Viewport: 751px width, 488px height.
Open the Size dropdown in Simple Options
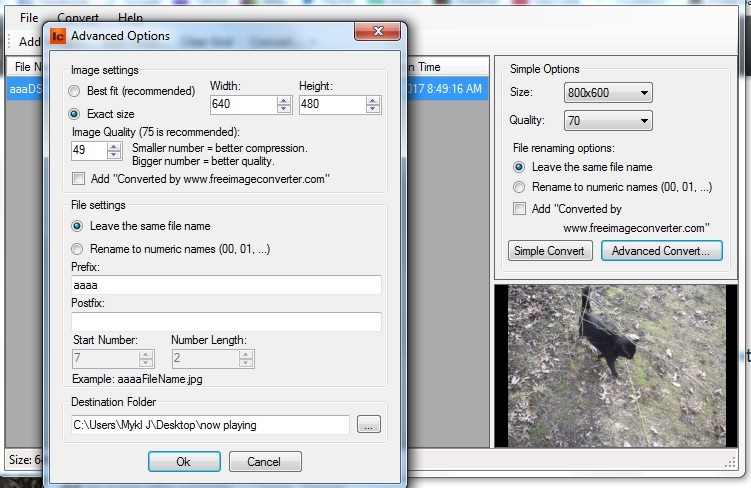click(x=608, y=92)
